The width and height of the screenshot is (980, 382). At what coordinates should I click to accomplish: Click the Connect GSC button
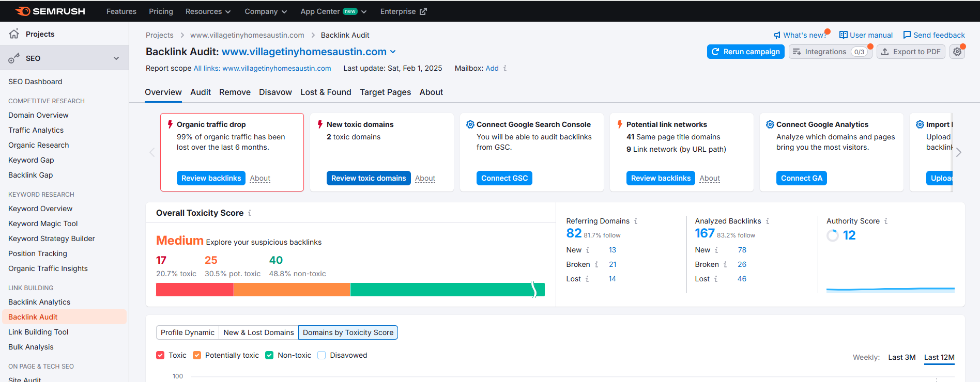504,178
